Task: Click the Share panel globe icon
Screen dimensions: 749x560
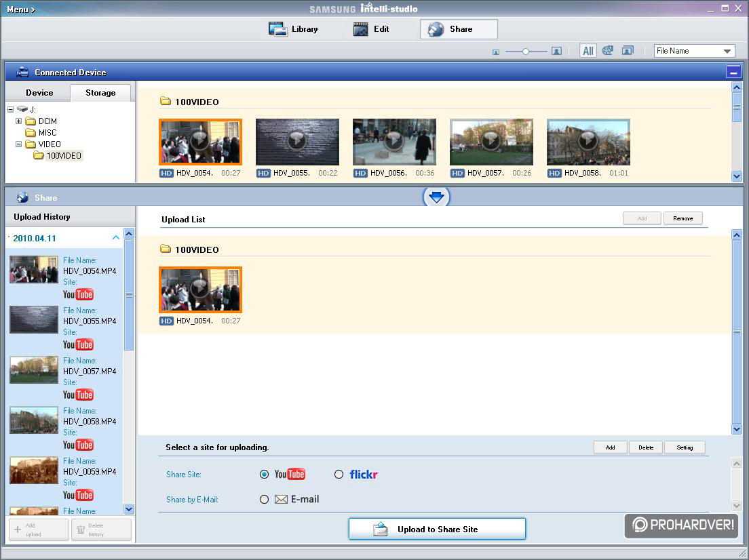Action: point(22,197)
